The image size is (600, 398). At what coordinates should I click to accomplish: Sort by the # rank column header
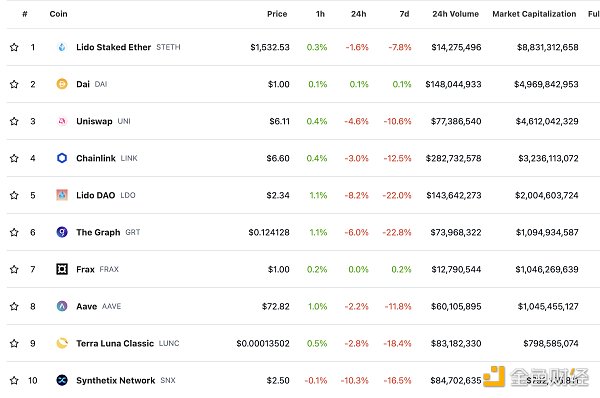[x=25, y=14]
